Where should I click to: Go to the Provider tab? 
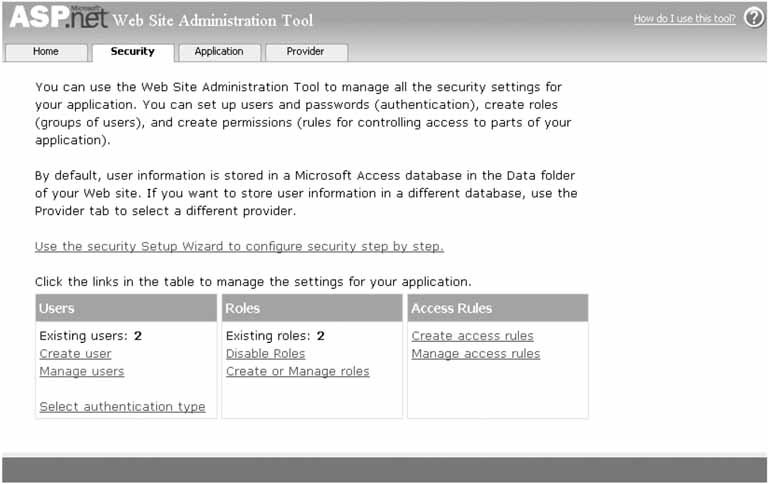click(305, 52)
